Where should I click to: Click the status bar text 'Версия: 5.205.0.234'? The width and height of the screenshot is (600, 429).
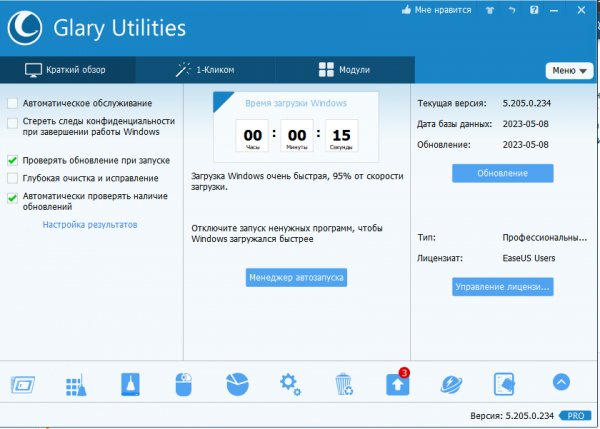[512, 416]
